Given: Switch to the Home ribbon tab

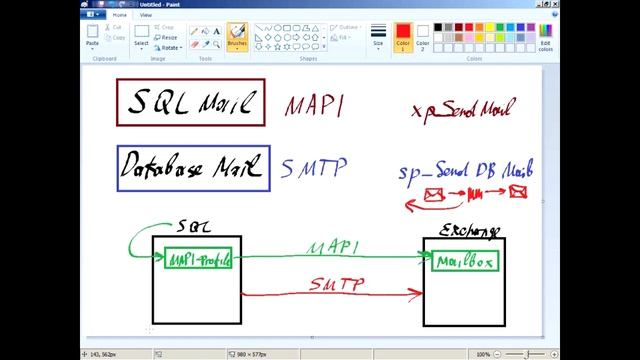Looking at the screenshot, I should 120,15.
